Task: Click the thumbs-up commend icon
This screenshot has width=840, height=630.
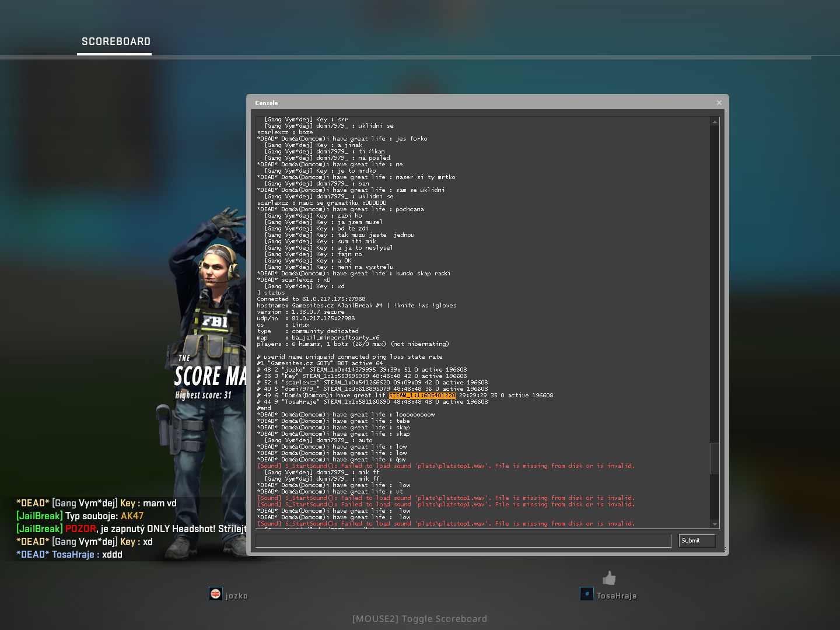Action: pyautogui.click(x=609, y=578)
